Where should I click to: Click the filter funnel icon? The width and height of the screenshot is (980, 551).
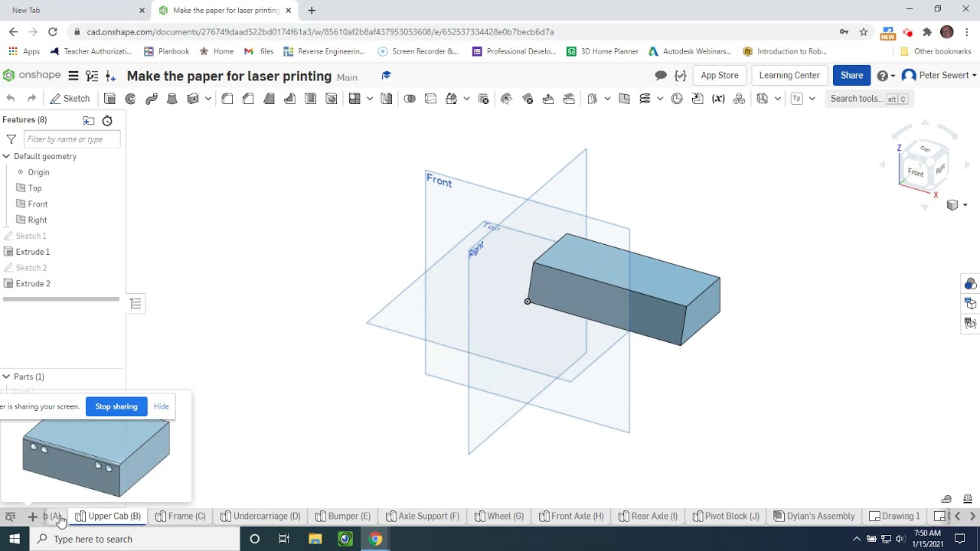(11, 139)
